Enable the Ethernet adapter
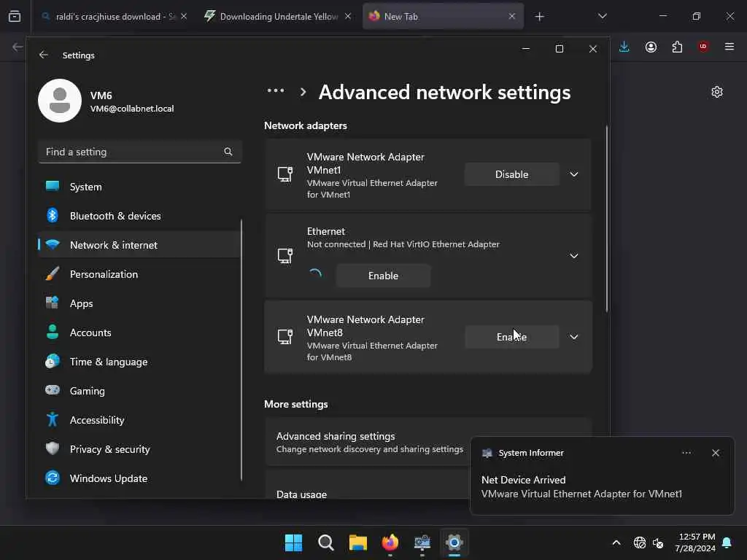 click(x=383, y=276)
